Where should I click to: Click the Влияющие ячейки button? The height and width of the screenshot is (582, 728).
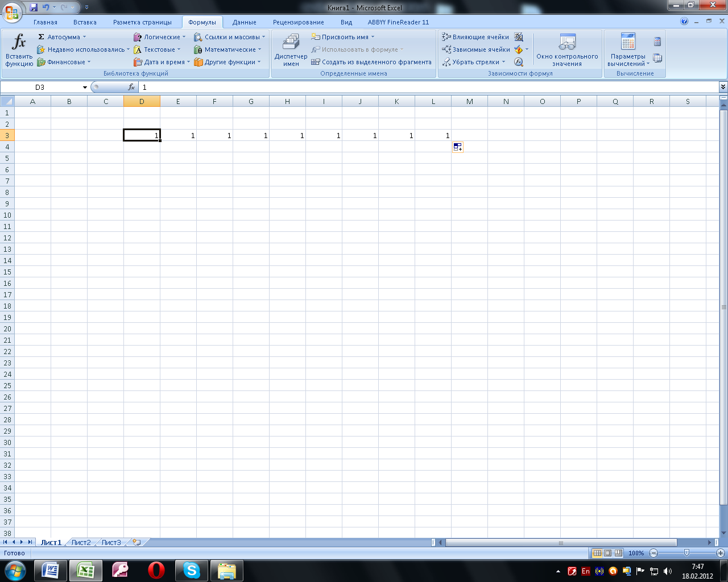476,37
